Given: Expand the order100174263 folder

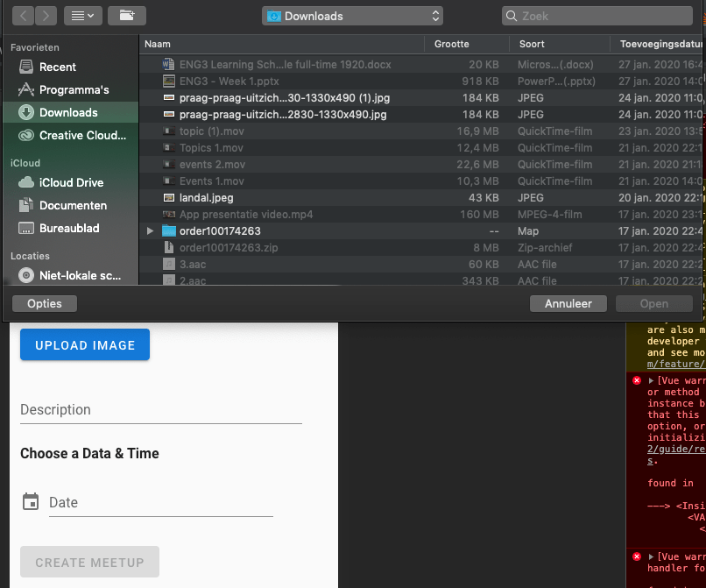Looking at the screenshot, I should coord(151,231).
